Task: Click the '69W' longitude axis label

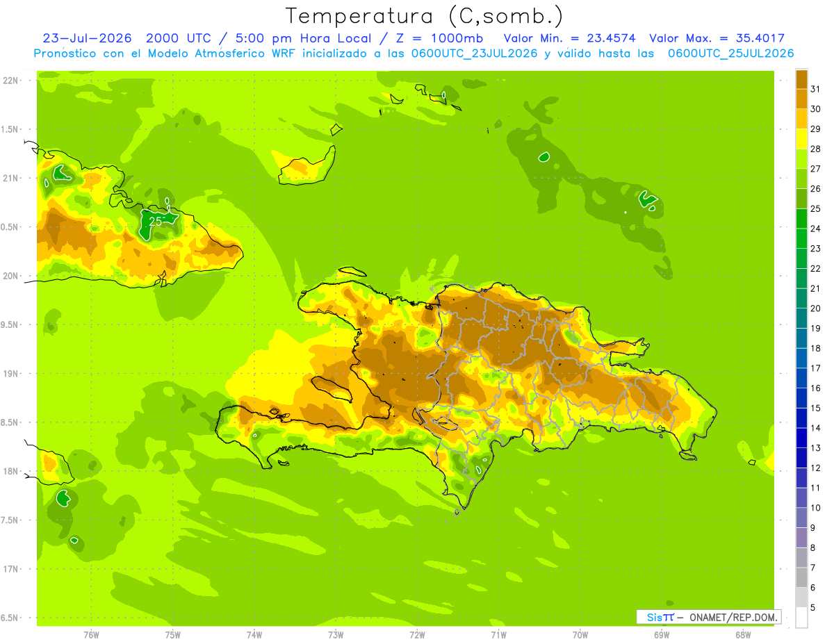Action: coord(662,634)
